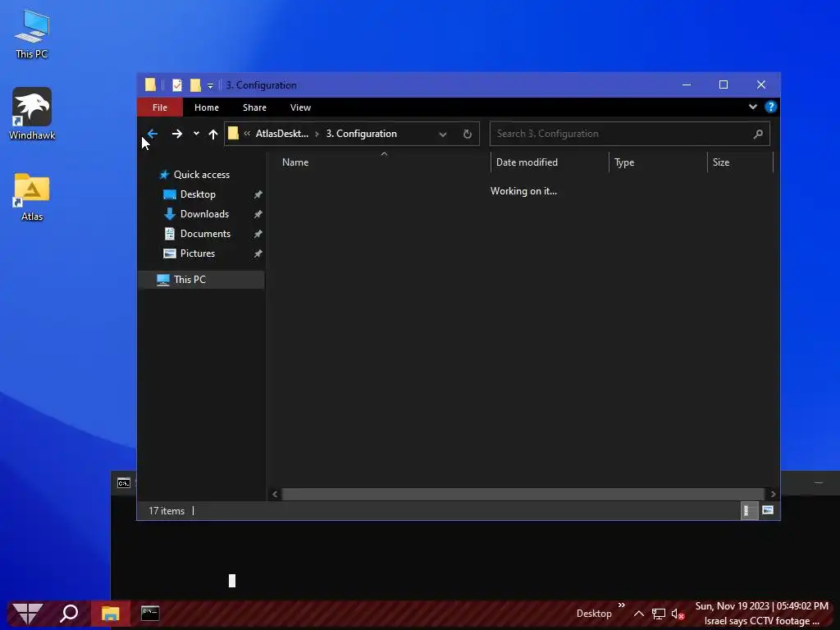Click the pin icon beside Documents

[x=258, y=234]
